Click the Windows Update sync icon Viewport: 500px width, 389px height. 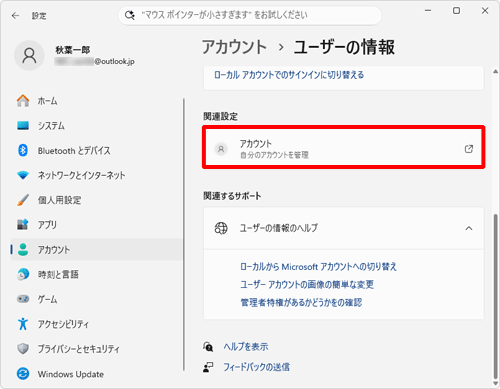coord(23,374)
